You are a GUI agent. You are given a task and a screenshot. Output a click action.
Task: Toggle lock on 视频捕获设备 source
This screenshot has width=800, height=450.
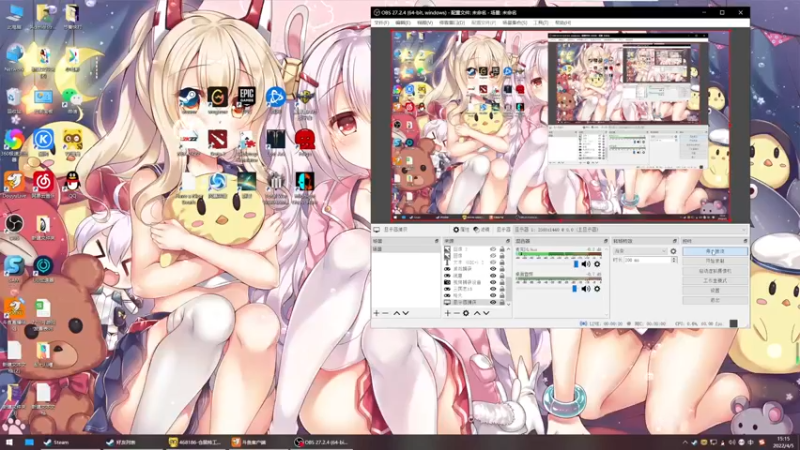pos(502,282)
